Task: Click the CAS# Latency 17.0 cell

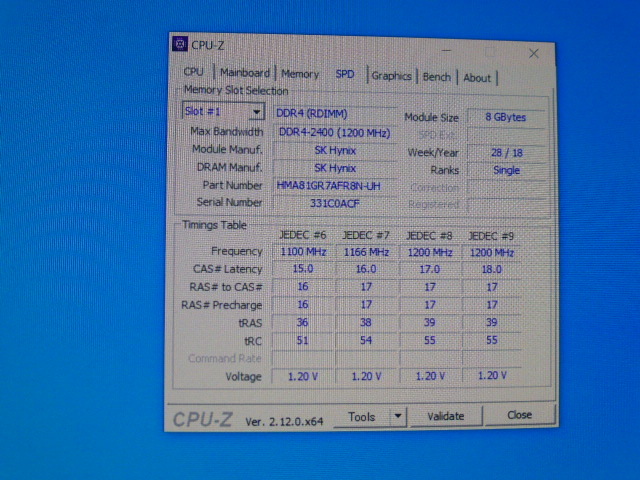Action: coord(430,269)
